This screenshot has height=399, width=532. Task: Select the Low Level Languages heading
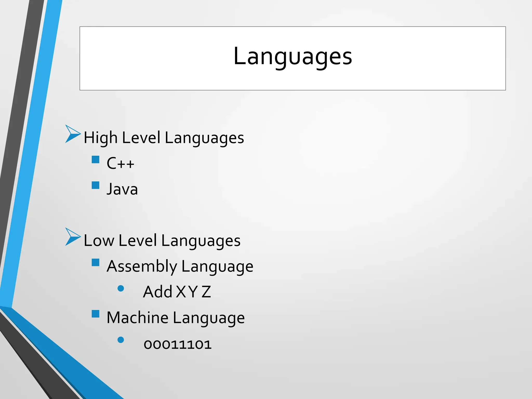coord(162,241)
